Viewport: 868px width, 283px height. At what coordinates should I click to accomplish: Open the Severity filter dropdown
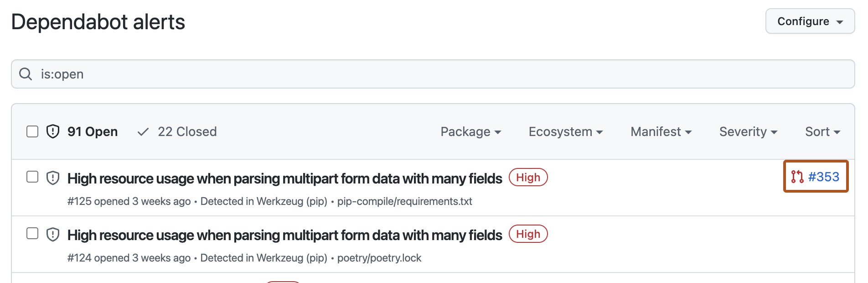tap(748, 132)
